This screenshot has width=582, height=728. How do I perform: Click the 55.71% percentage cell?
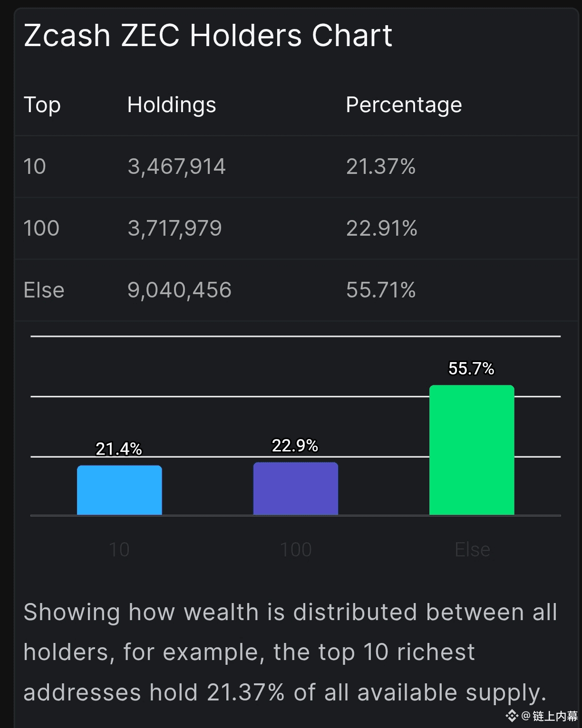381,290
